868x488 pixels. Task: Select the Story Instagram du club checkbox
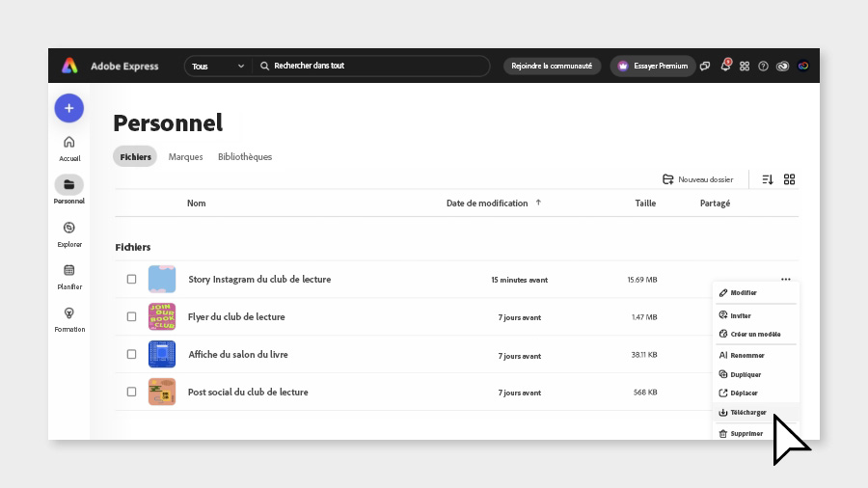tap(131, 280)
